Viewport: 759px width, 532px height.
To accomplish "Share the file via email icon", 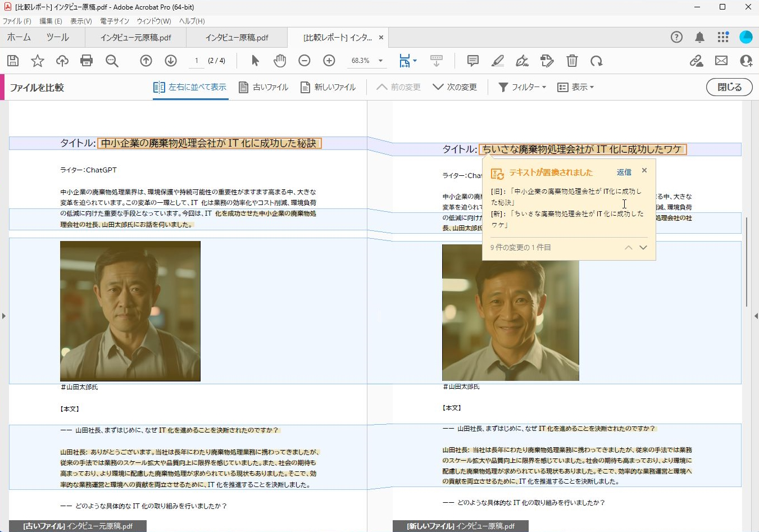I will pyautogui.click(x=721, y=61).
